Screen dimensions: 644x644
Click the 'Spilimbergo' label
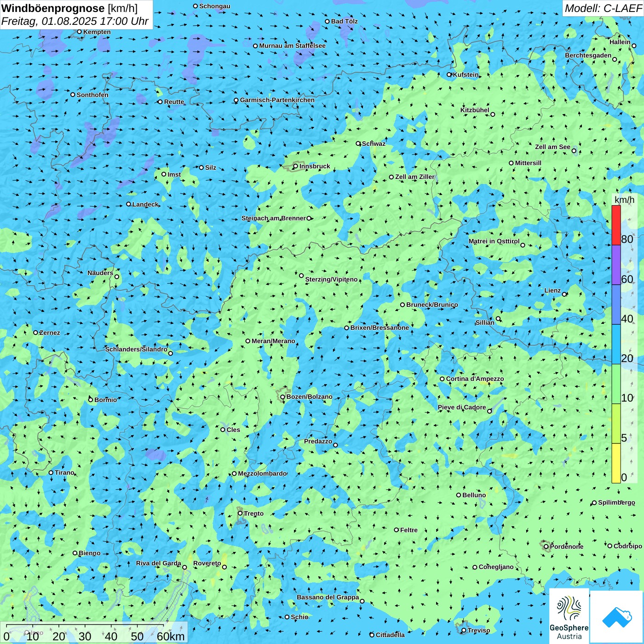click(616, 502)
